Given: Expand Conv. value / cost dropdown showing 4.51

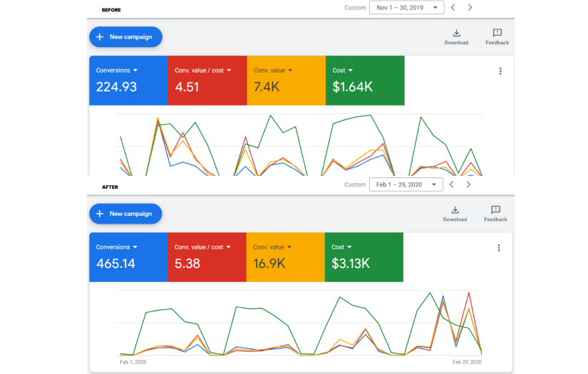Looking at the screenshot, I should [x=203, y=71].
